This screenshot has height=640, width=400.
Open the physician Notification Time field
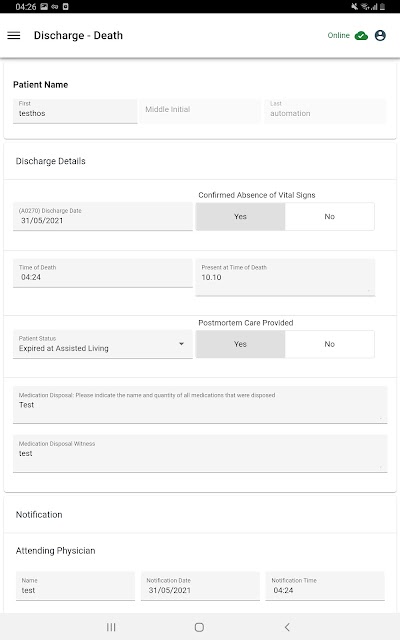coord(325,586)
